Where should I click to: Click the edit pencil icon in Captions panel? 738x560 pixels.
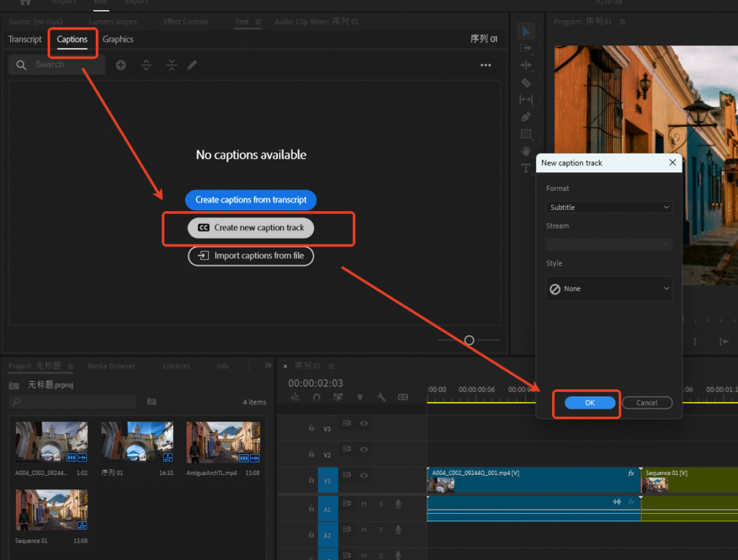(190, 65)
